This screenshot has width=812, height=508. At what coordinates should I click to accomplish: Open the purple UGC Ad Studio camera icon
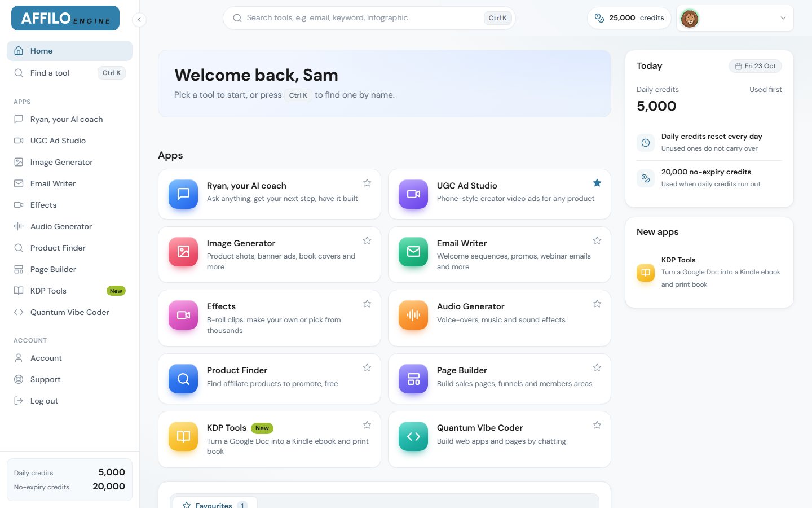coord(413,194)
